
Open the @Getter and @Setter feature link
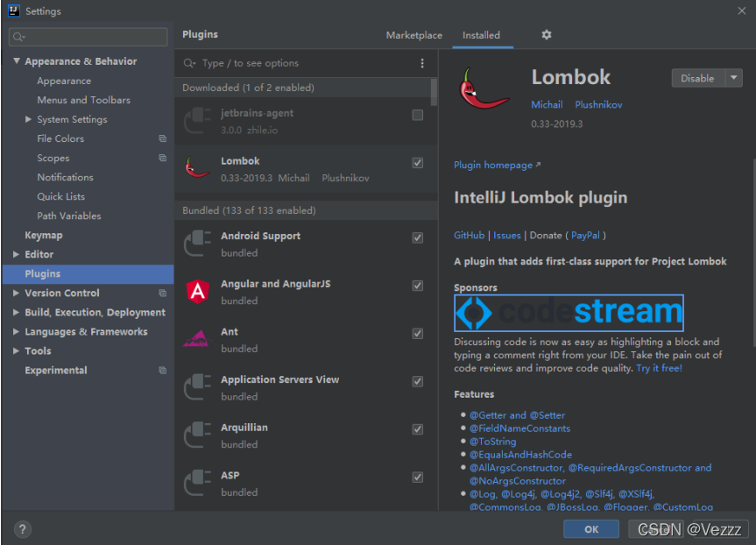coord(518,415)
